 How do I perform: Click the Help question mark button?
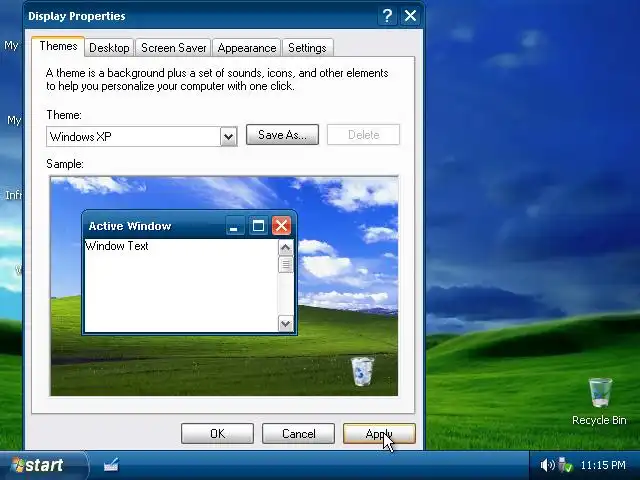coord(387,16)
